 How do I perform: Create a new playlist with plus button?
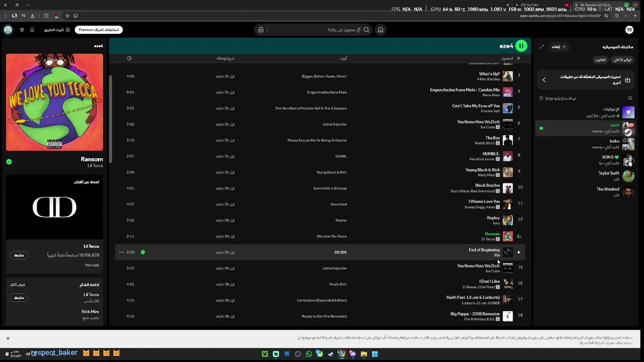coord(559,47)
